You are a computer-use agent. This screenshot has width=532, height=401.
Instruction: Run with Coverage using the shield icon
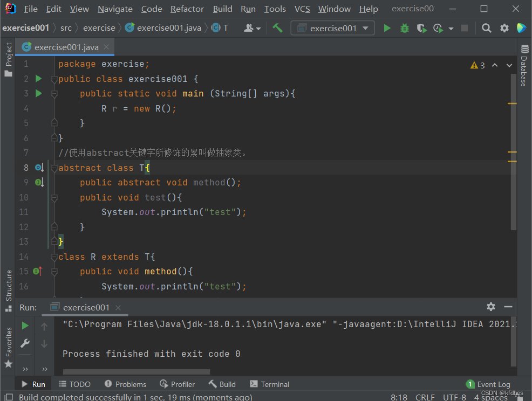[x=421, y=28]
